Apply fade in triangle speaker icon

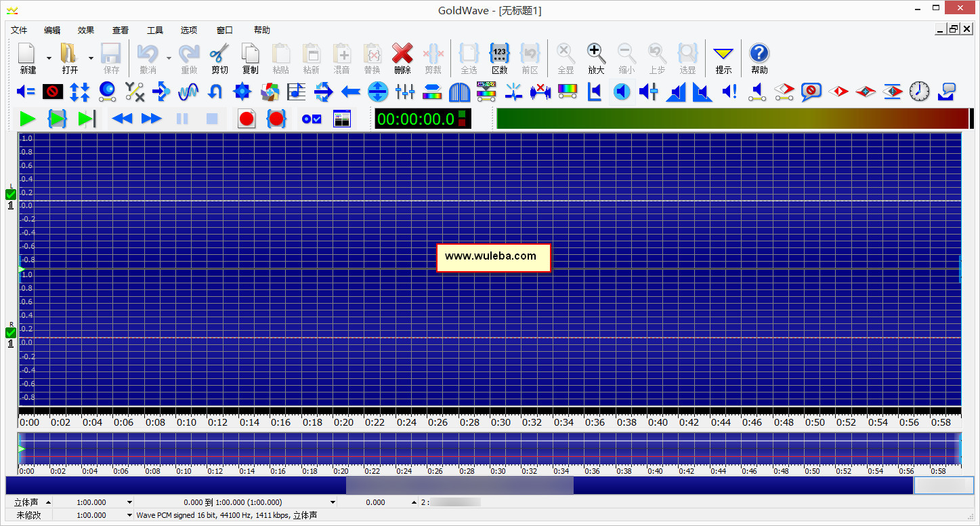coord(675,92)
